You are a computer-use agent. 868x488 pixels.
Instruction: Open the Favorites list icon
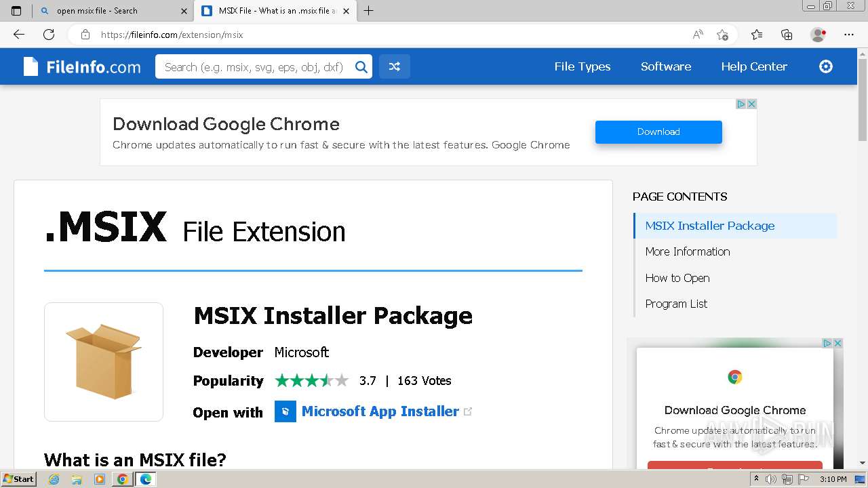pyautogui.click(x=757, y=35)
